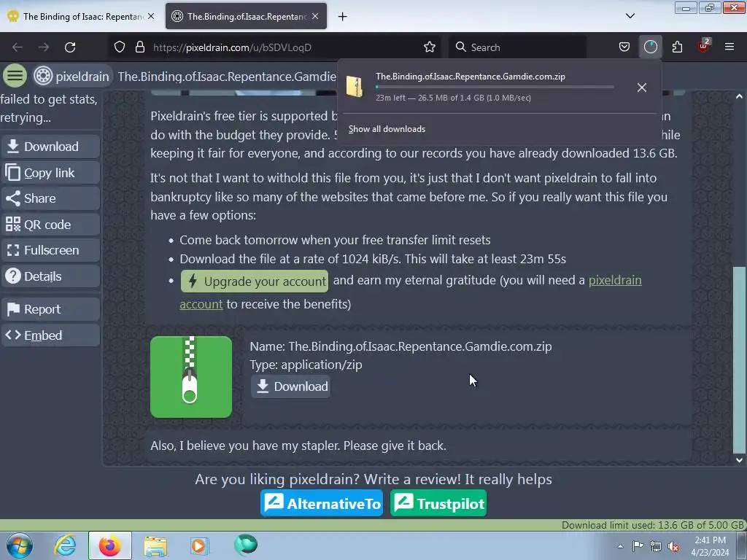
Task: Click Download under the file name
Action: [x=290, y=386]
